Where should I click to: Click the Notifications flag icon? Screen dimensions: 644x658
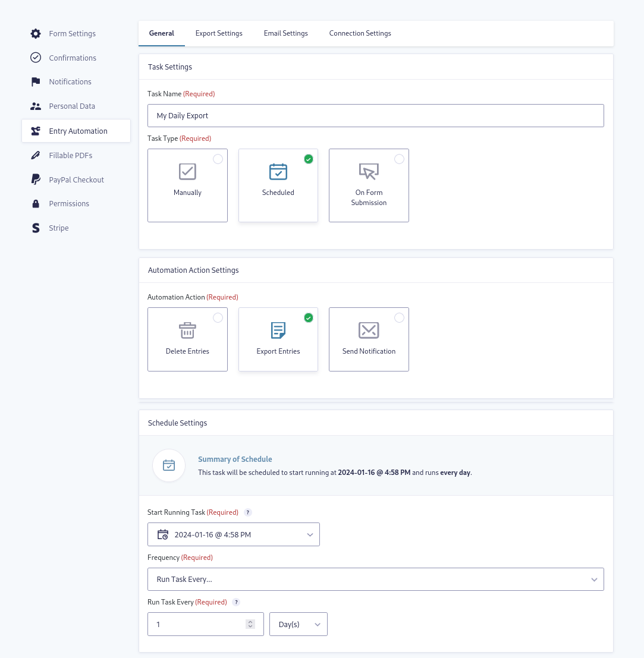click(36, 82)
